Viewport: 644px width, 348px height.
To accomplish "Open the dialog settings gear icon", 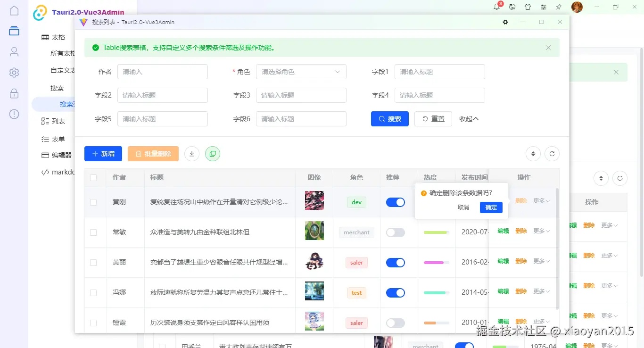I will (x=505, y=22).
